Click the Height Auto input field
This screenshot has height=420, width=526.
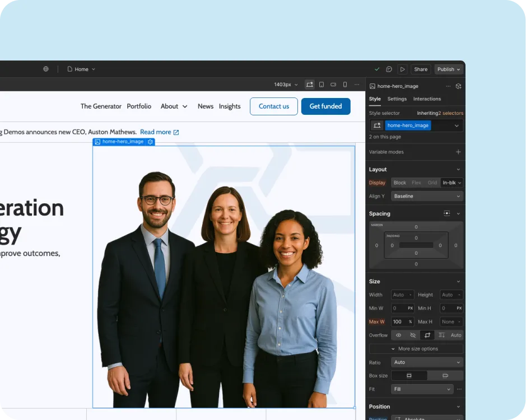point(451,295)
